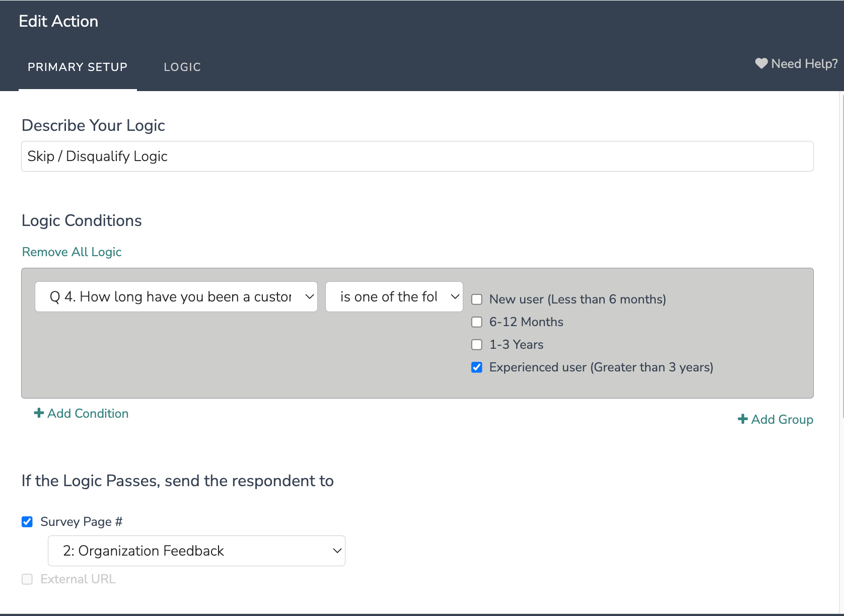Open the 'is one of the following' operator dropdown

click(x=394, y=296)
